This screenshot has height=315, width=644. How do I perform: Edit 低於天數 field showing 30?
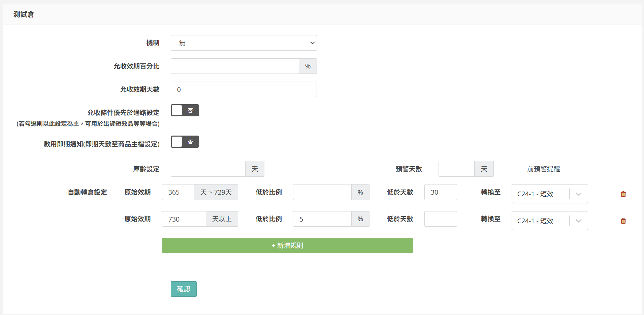pos(440,192)
